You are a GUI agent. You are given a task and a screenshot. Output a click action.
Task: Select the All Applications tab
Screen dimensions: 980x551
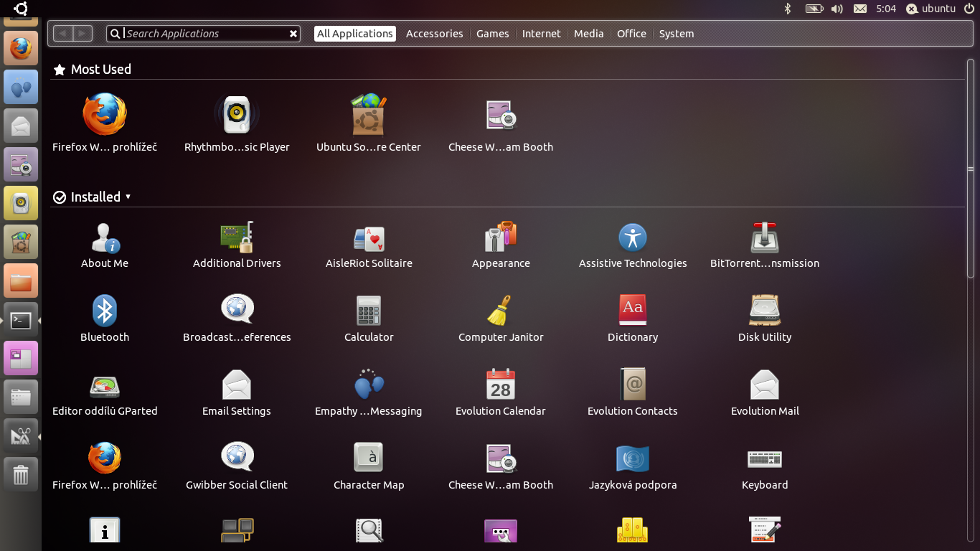[x=355, y=34]
